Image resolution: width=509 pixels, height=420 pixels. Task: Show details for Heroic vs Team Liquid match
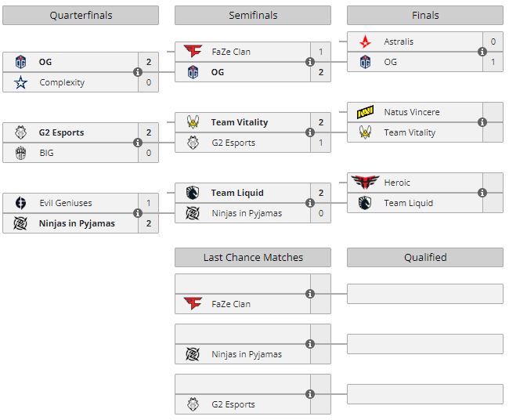[482, 193]
